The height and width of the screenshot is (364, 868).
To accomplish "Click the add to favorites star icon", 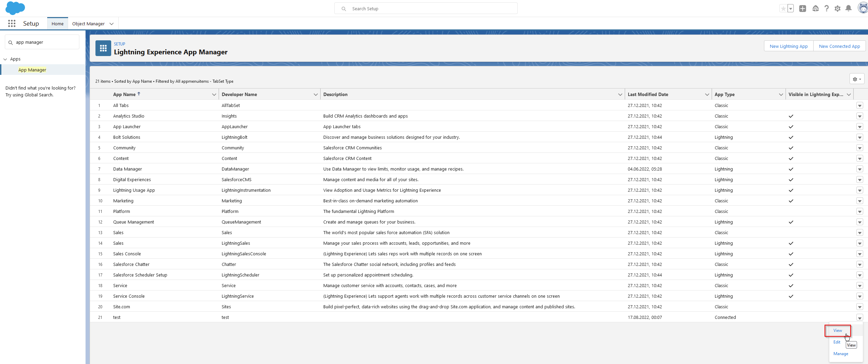I will tap(784, 8).
